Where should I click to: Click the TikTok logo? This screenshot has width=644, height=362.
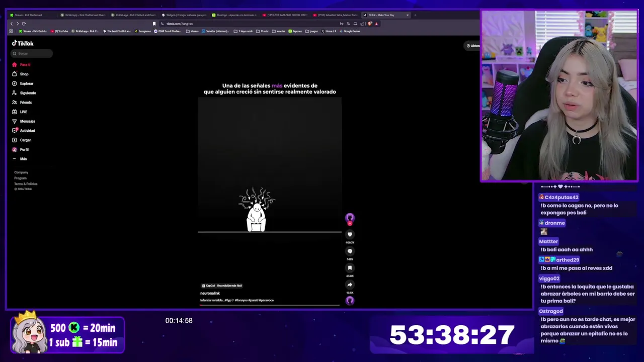(x=23, y=43)
